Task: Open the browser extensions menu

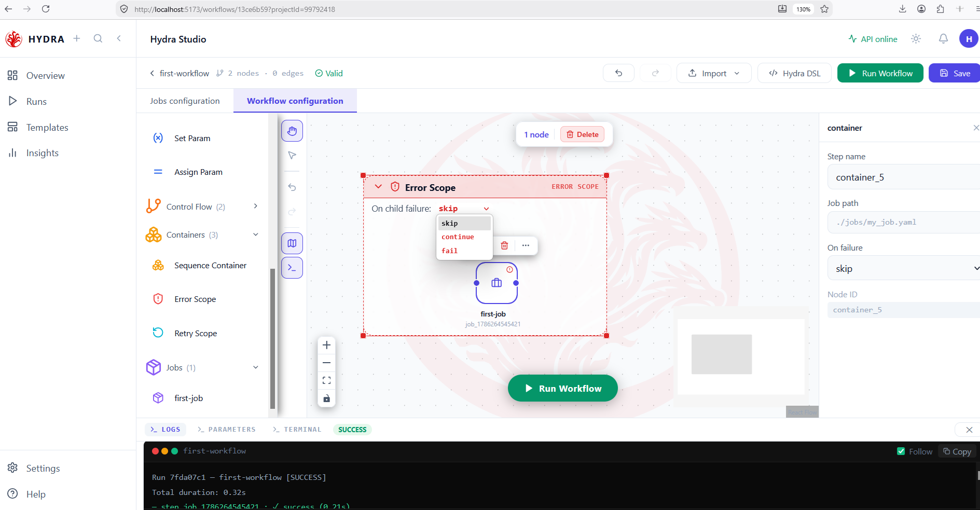Action: coord(940,9)
